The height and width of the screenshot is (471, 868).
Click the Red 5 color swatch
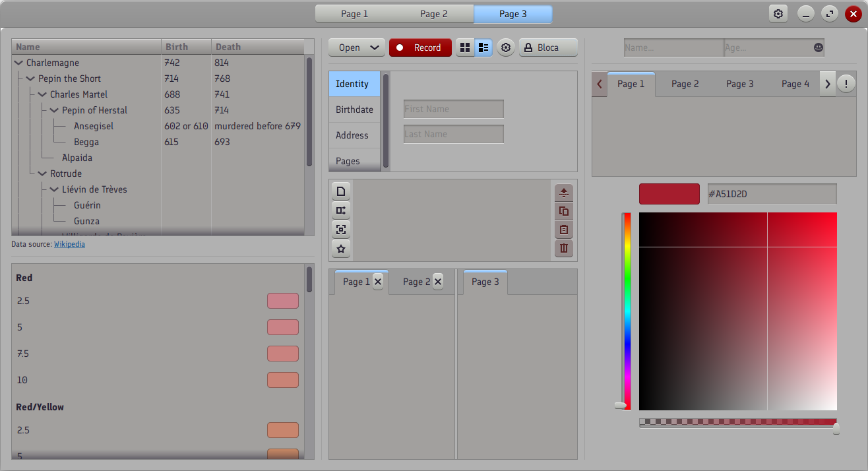tap(283, 327)
